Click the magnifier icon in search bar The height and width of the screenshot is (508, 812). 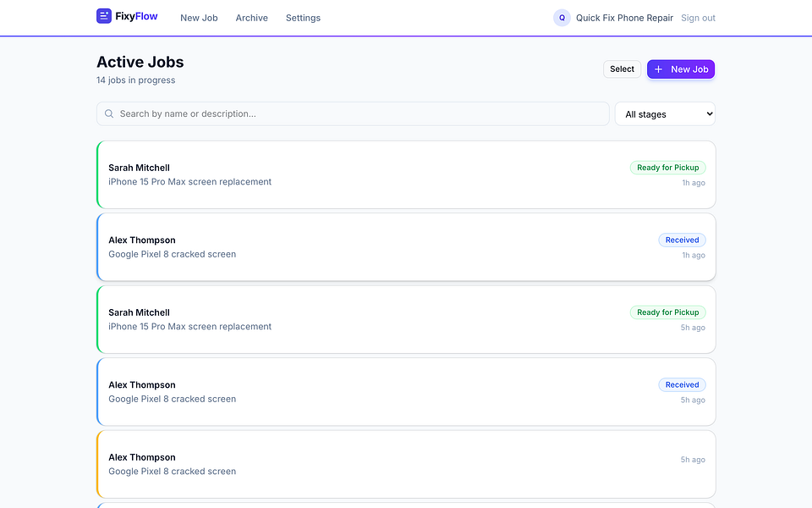(109, 113)
